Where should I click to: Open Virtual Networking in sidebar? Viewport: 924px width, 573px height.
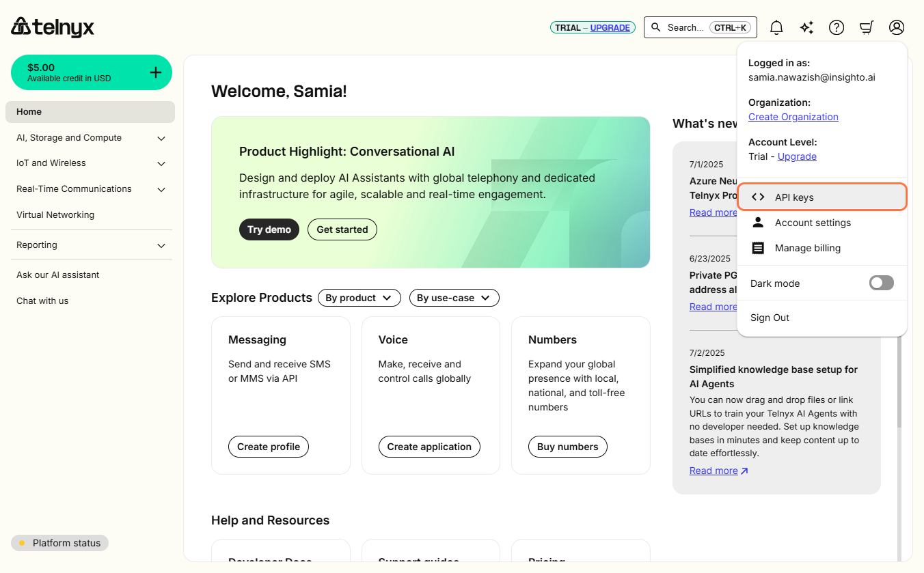tap(55, 214)
